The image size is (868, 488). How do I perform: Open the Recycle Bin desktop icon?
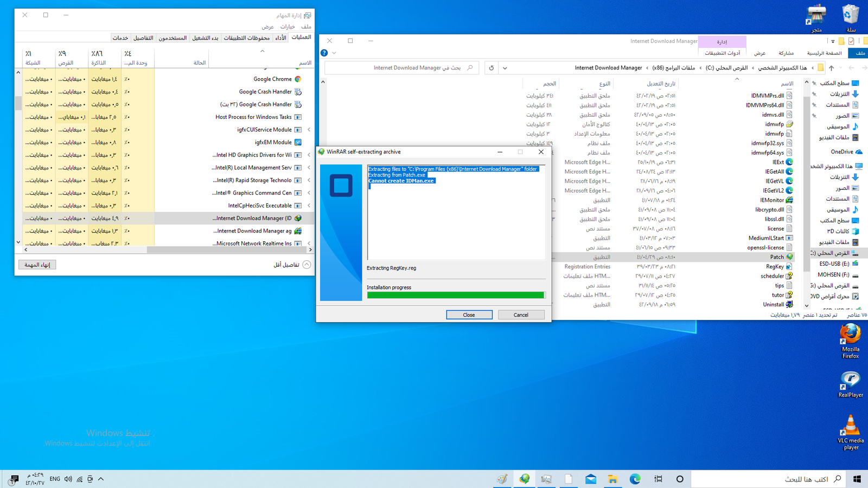point(851,18)
